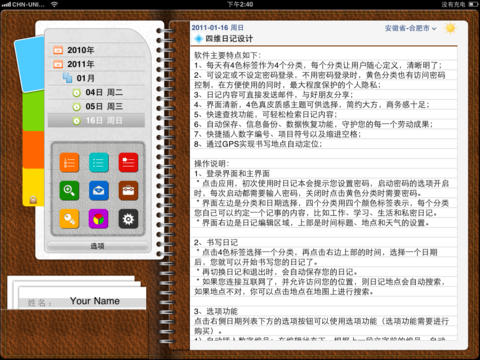Click the line 5、快速查找功能
The width and height of the screenshot is (480, 360).
tap(266, 114)
